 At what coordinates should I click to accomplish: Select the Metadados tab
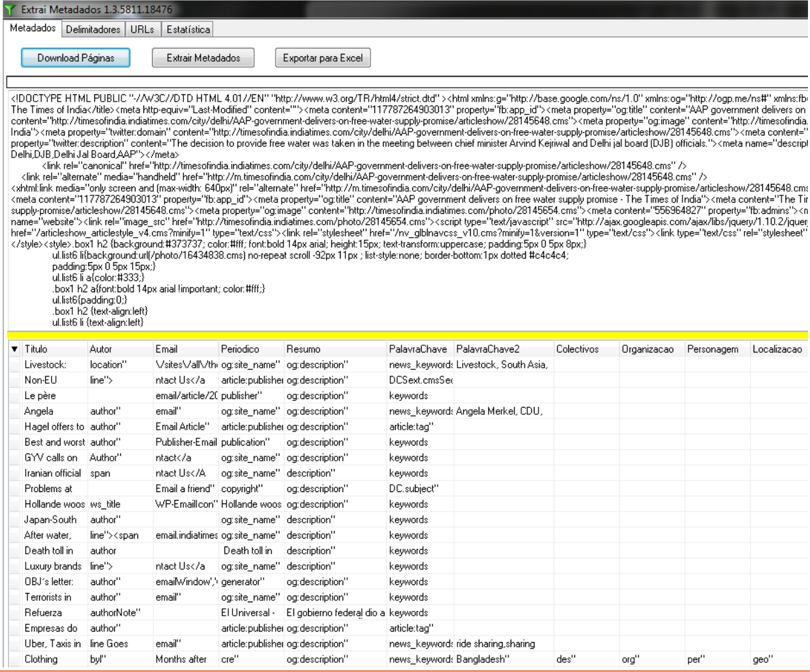point(33,28)
